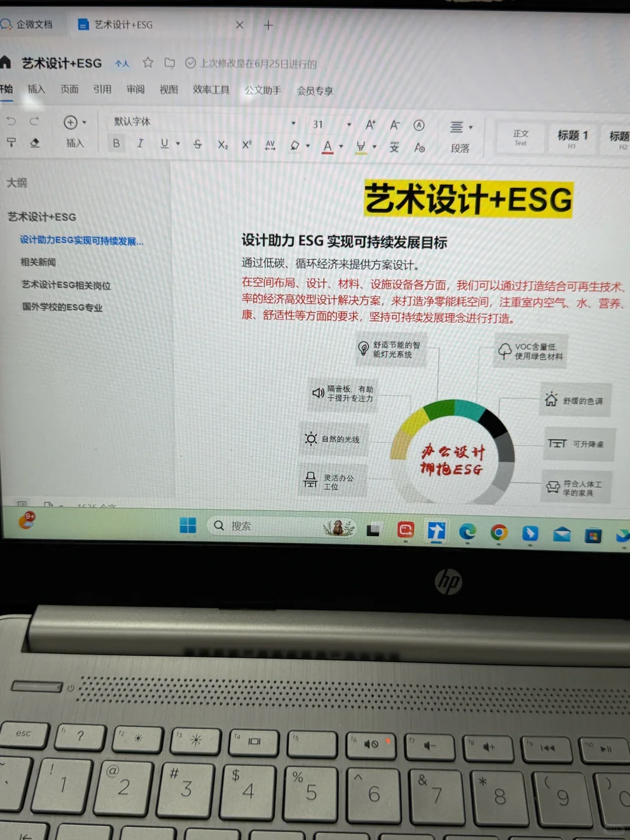Image resolution: width=630 pixels, height=840 pixels.
Task: Click the home icon beside document title
Action: pyautogui.click(x=5, y=62)
